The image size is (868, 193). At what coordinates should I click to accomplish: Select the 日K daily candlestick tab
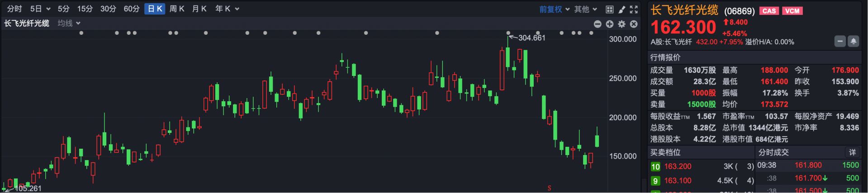coord(155,9)
